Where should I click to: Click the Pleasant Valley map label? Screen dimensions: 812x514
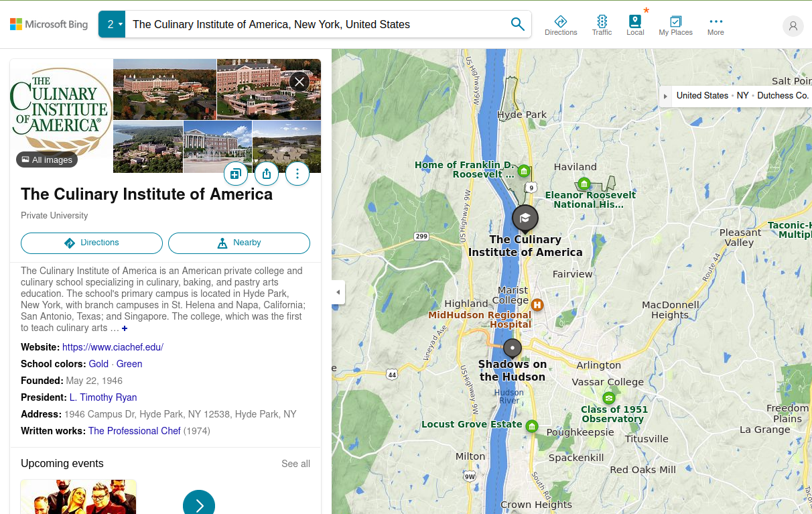click(740, 237)
